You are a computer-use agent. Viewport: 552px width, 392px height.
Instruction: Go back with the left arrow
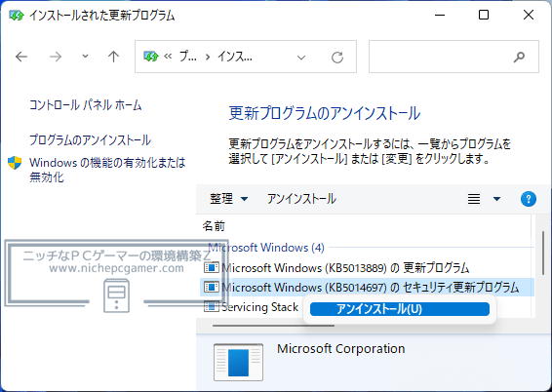point(21,57)
